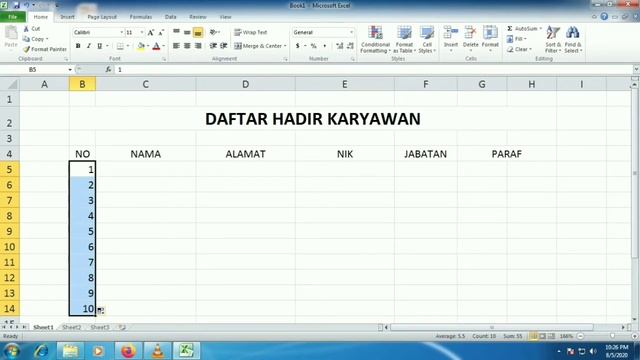Click the Undo arrow in Quick Access toolbar
640x360 pixels.
(27, 5)
